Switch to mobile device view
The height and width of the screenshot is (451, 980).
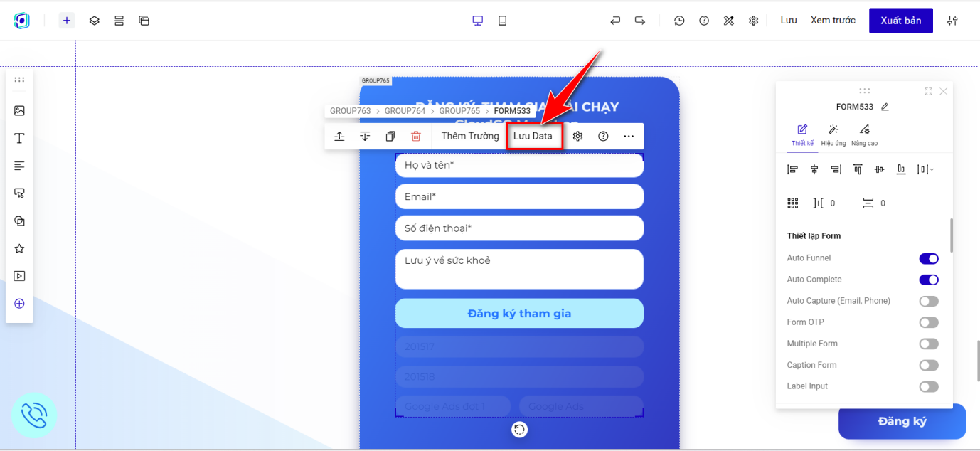(503, 21)
